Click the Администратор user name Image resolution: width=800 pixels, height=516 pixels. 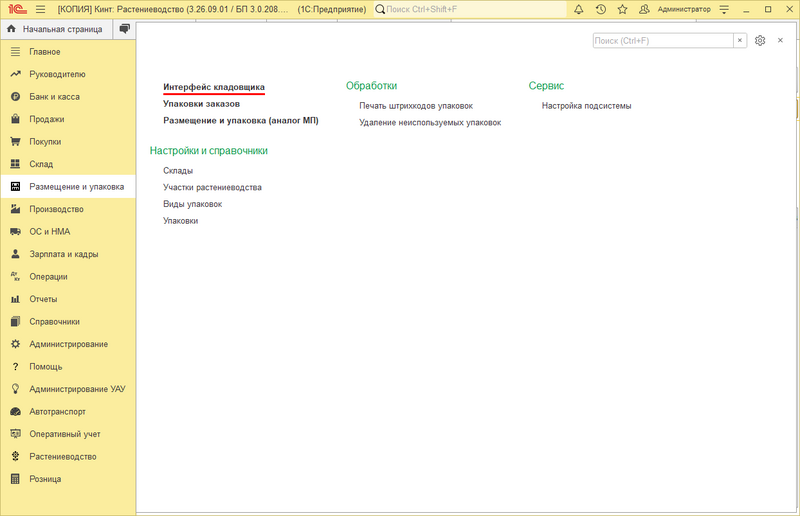coord(684,9)
